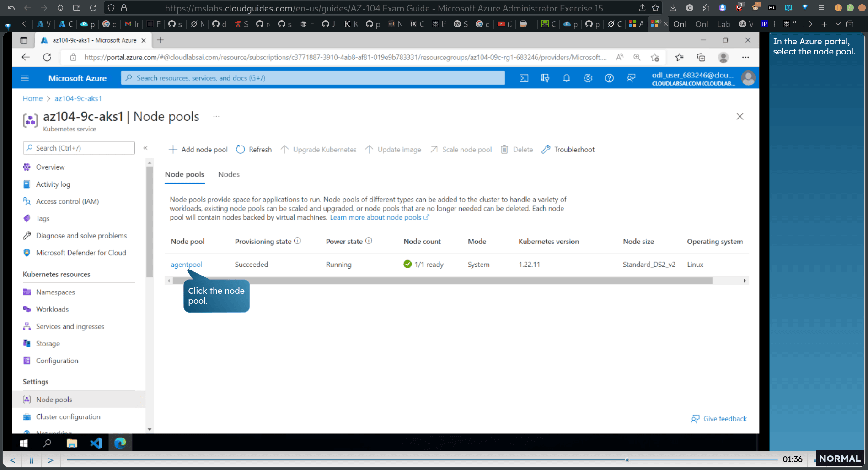868x470 pixels.
Task: Click the guide progress slider handle
Action: 627,459
